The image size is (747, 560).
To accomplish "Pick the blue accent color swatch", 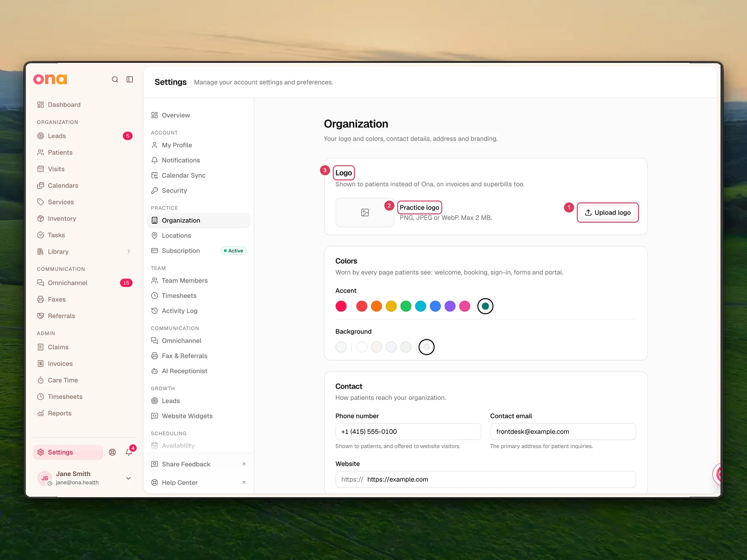I will (435, 306).
